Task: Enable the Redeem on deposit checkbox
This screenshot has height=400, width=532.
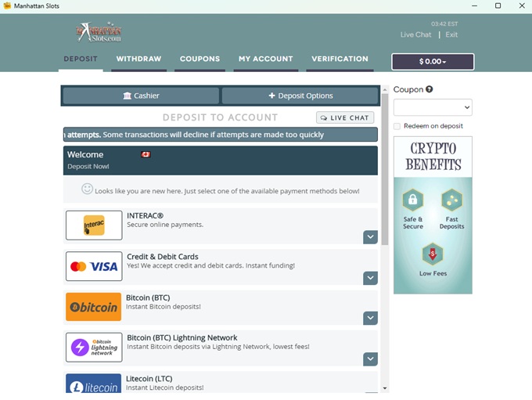Action: tap(397, 126)
